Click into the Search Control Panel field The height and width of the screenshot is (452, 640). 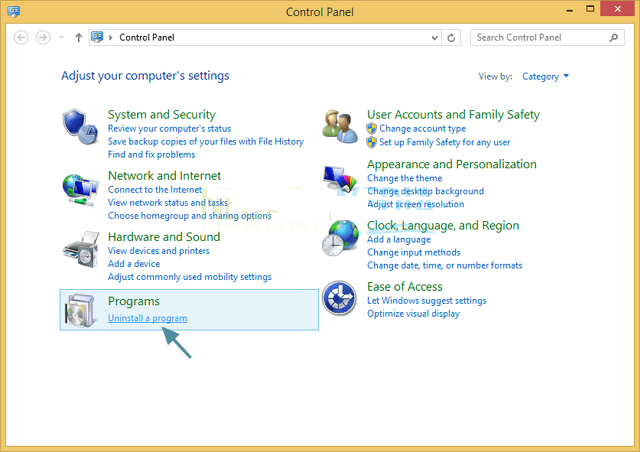point(547,38)
